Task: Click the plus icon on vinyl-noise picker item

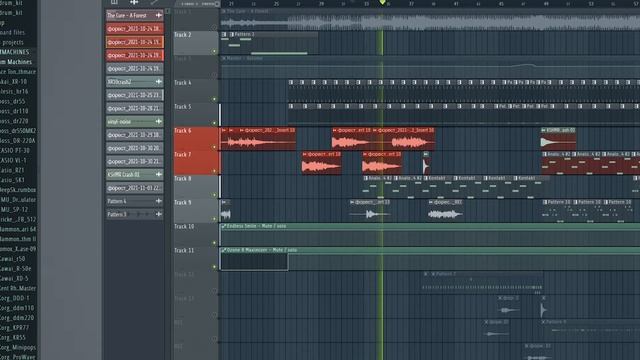Action: pyautogui.click(x=159, y=121)
